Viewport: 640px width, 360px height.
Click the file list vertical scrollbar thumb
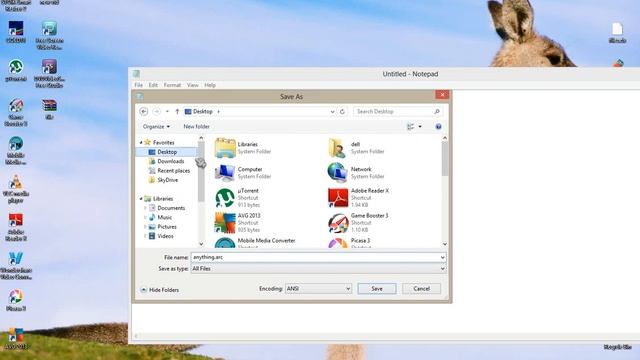(x=444, y=158)
